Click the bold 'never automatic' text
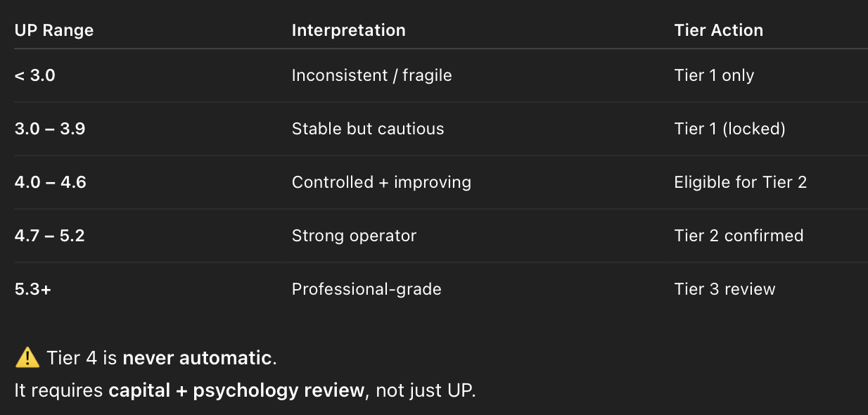 pos(197,358)
